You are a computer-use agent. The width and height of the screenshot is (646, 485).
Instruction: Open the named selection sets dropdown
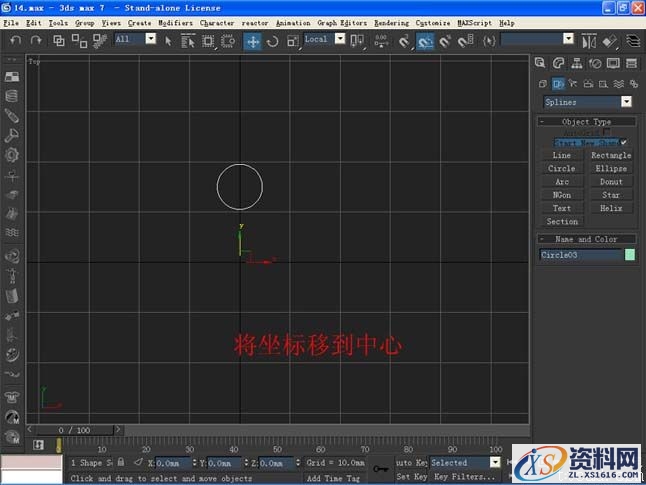click(568, 39)
